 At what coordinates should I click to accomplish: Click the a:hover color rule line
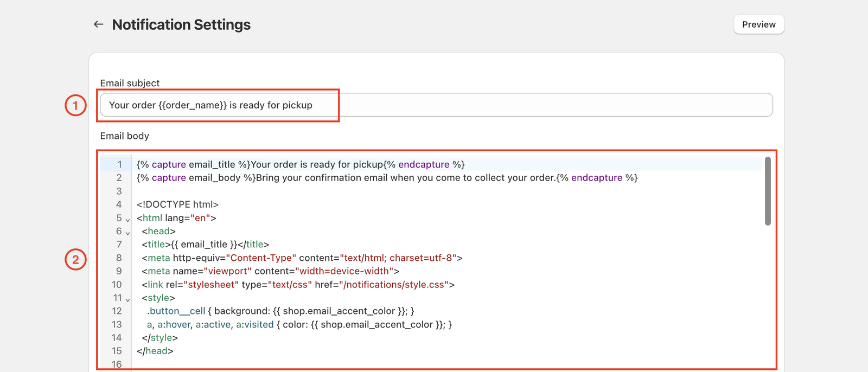coord(299,324)
